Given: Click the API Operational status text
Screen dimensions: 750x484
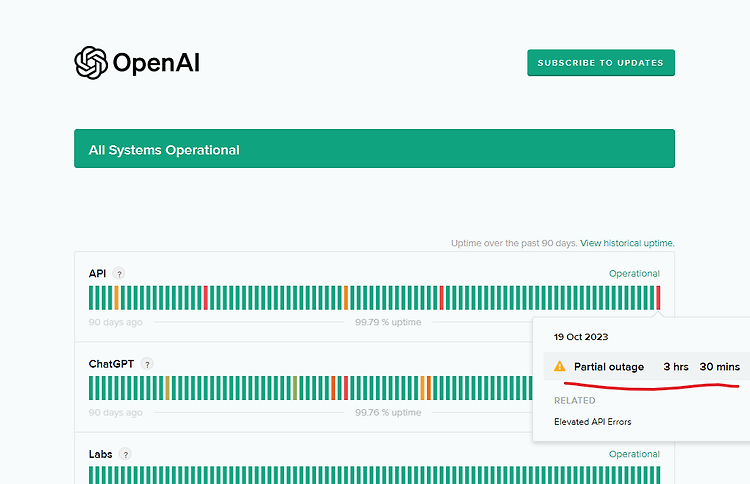Looking at the screenshot, I should point(634,274).
